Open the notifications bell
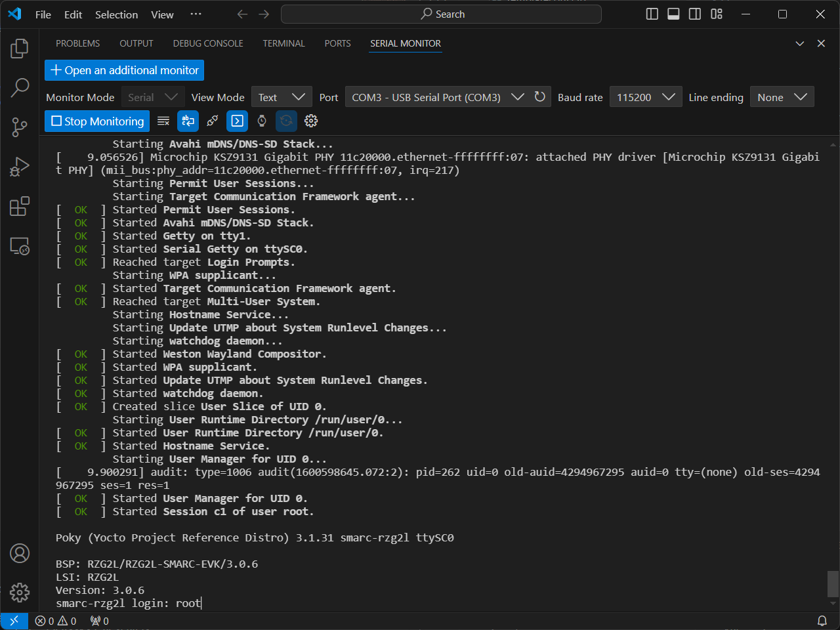840x630 pixels. click(x=822, y=621)
